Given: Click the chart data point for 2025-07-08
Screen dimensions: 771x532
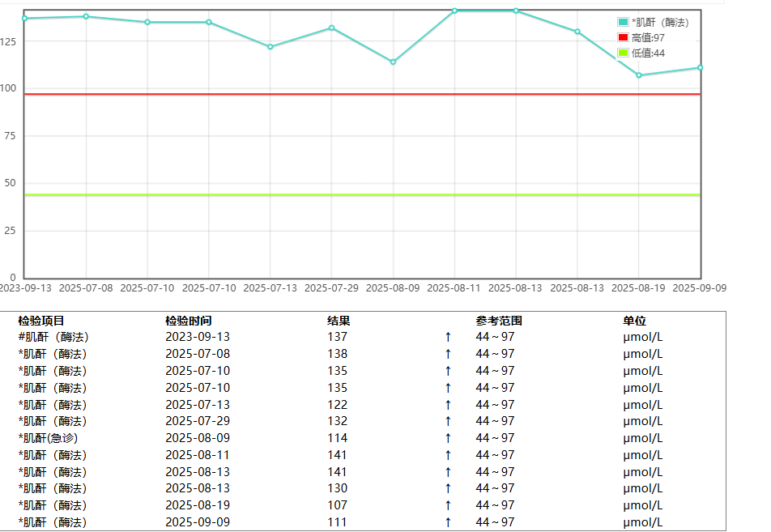Looking at the screenshot, I should coord(86,16).
